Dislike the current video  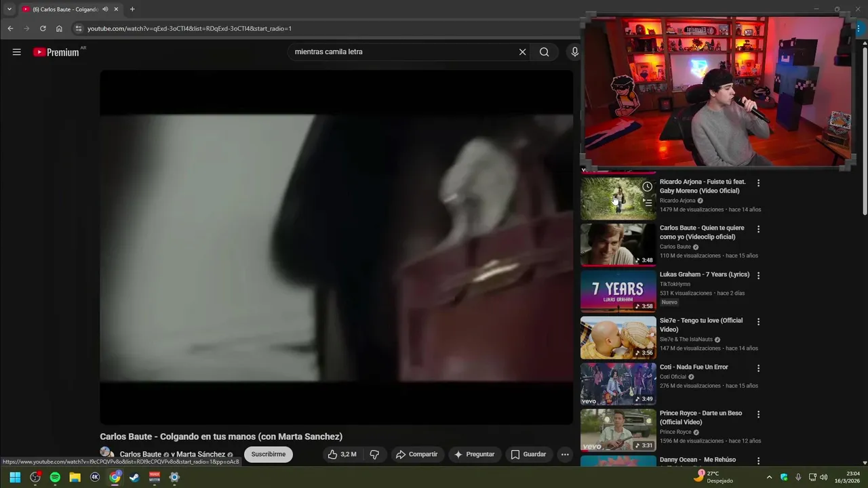tap(374, 454)
